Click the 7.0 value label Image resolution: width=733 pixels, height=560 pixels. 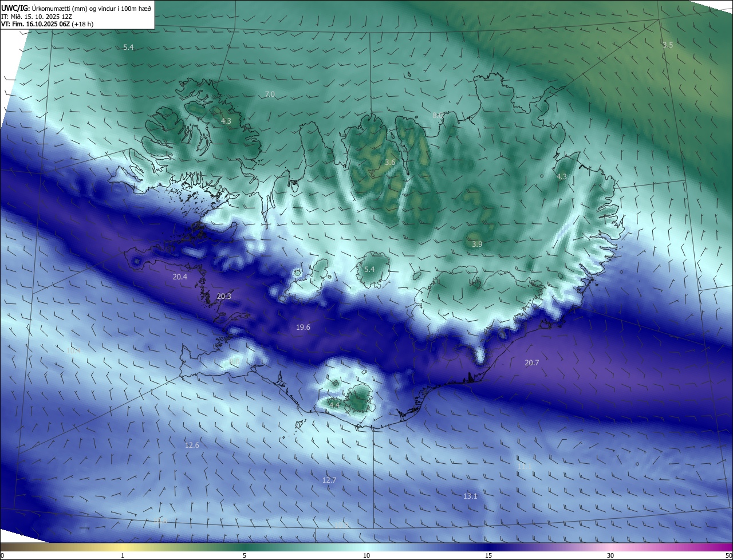[270, 94]
